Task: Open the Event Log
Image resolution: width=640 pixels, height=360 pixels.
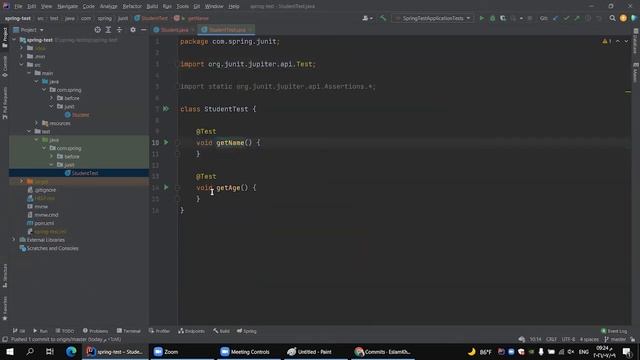Action: click(x=614, y=331)
